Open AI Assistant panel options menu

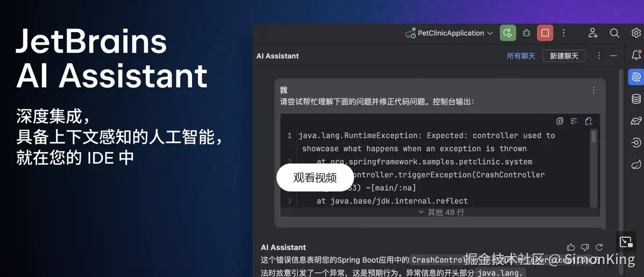coord(599,56)
